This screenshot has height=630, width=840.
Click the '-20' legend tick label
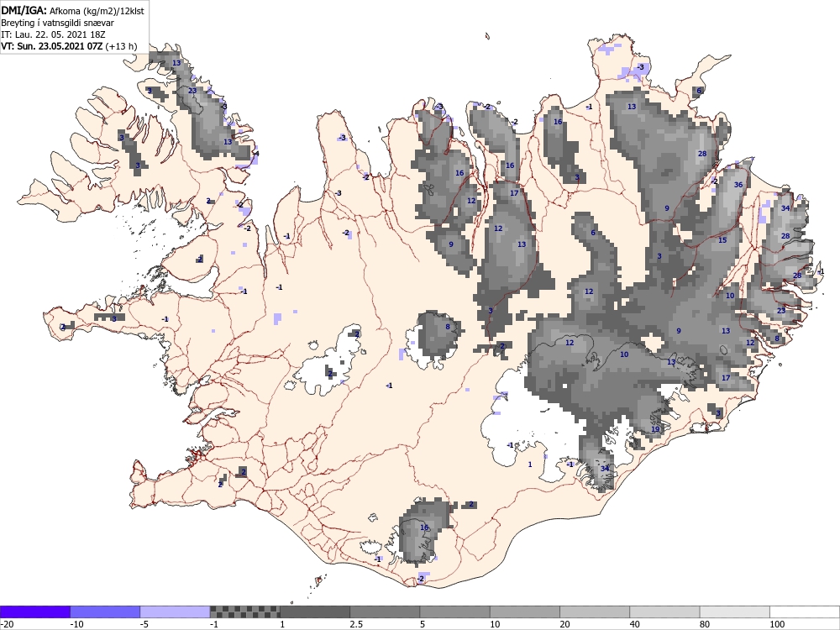(x=7, y=624)
